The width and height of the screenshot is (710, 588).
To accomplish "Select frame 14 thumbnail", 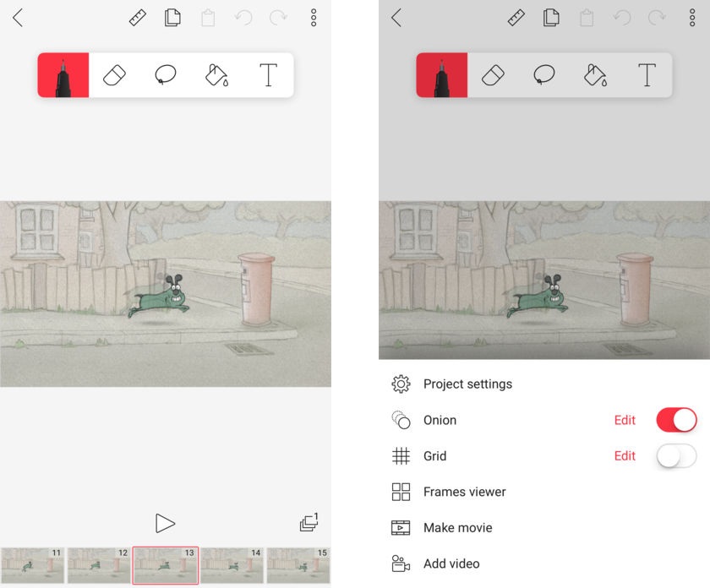I will [x=232, y=565].
